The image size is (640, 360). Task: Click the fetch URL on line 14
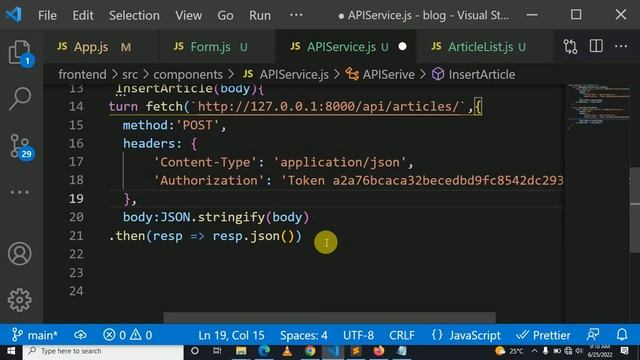[x=328, y=107]
